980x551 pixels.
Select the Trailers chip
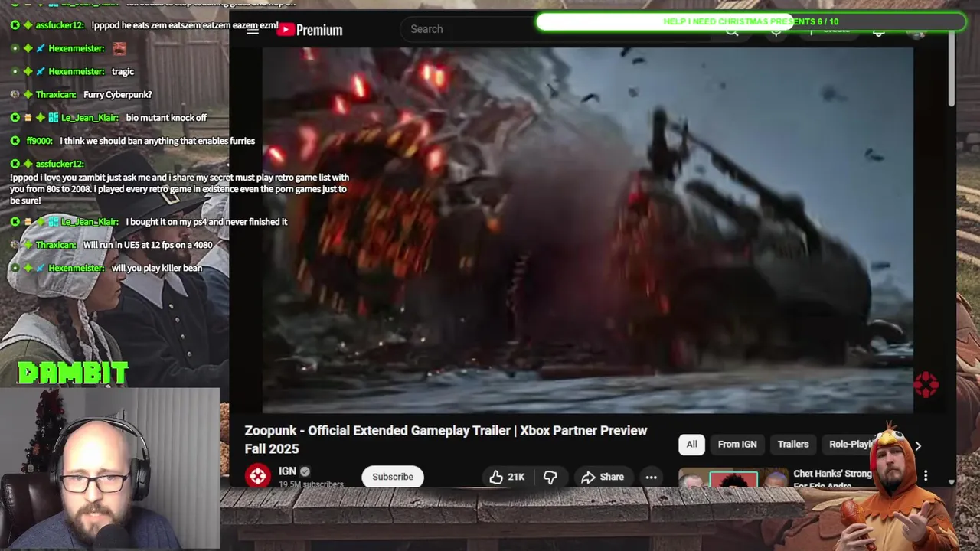coord(793,444)
